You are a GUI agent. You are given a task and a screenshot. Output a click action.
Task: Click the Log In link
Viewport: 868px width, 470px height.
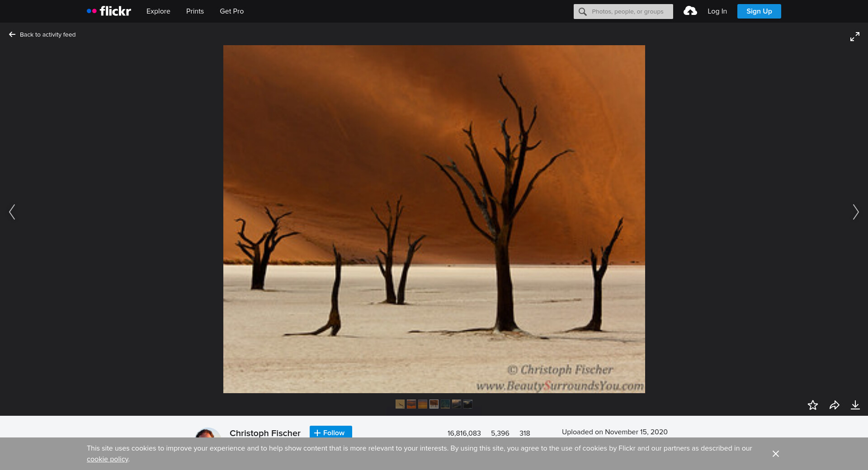click(x=717, y=11)
